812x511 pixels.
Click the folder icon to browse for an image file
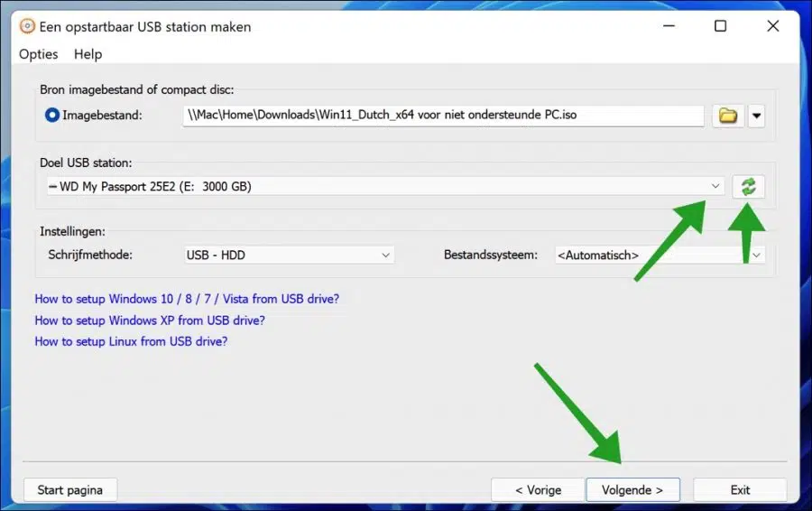point(728,116)
